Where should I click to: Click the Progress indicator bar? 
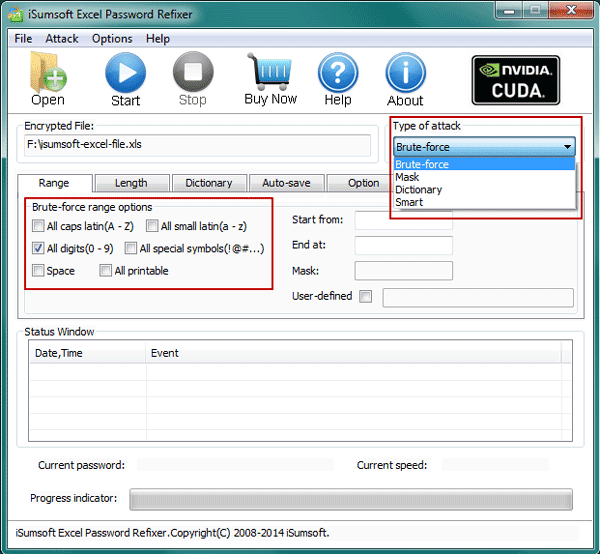point(351,499)
